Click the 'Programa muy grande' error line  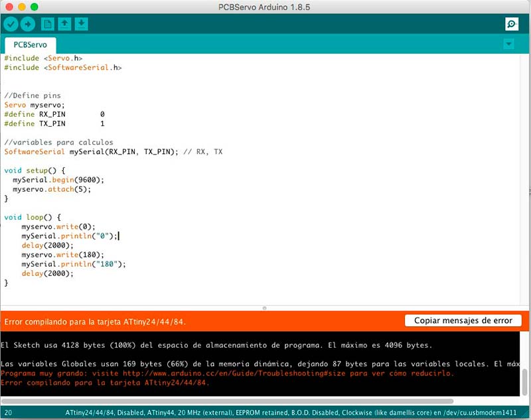(x=227, y=374)
